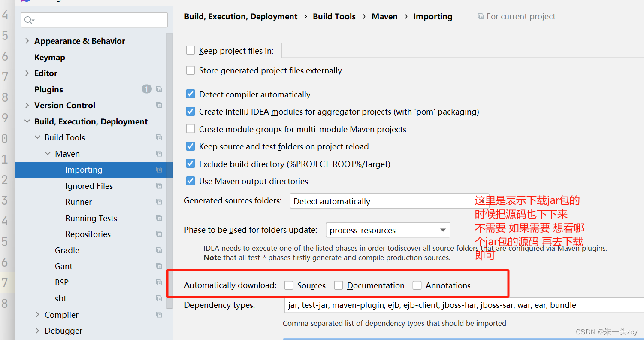The width and height of the screenshot is (644, 340).
Task: Enable automatic download of Documentation
Action: pos(339,285)
